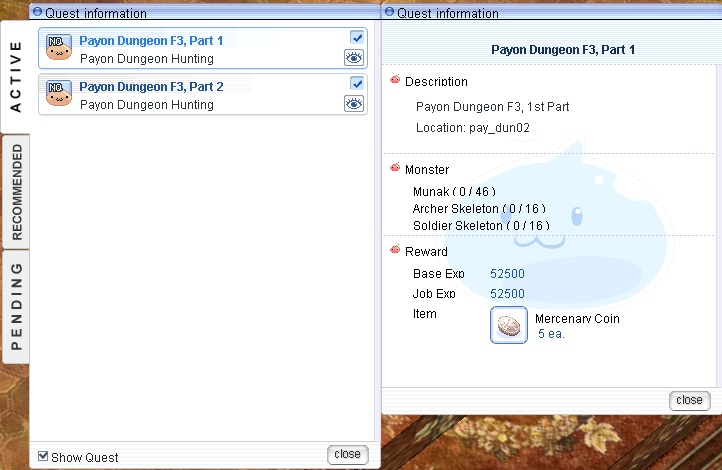This screenshot has width=722, height=470.
Task: Select the ACTIVE tab
Action: pyautogui.click(x=16, y=76)
